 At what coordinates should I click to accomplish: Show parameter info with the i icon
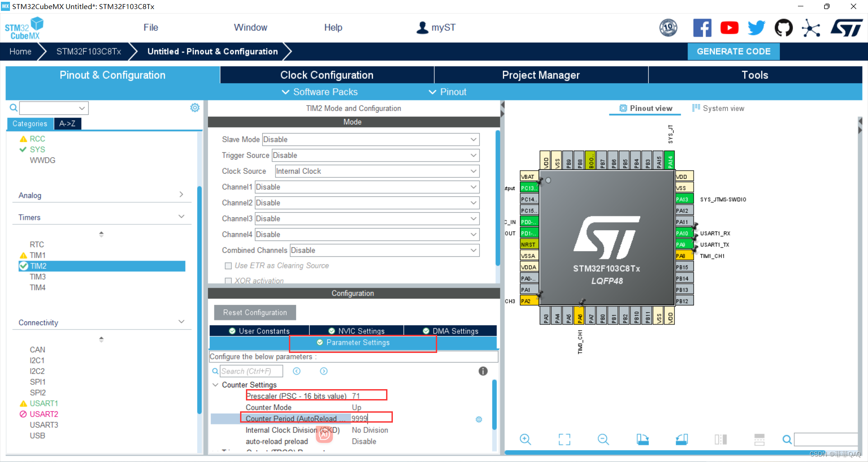coord(483,371)
